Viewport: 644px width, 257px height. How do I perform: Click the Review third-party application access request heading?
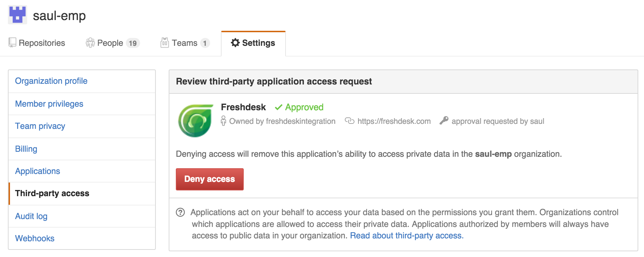click(274, 82)
